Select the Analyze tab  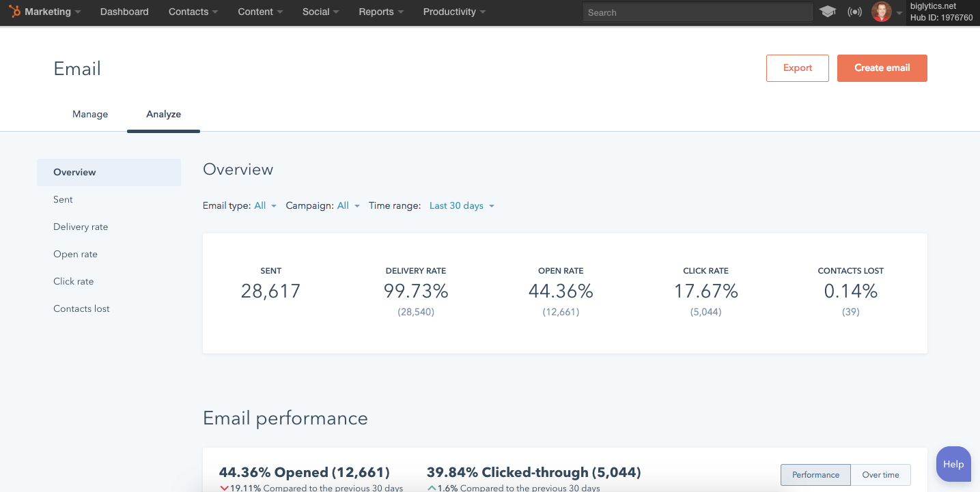click(x=164, y=114)
